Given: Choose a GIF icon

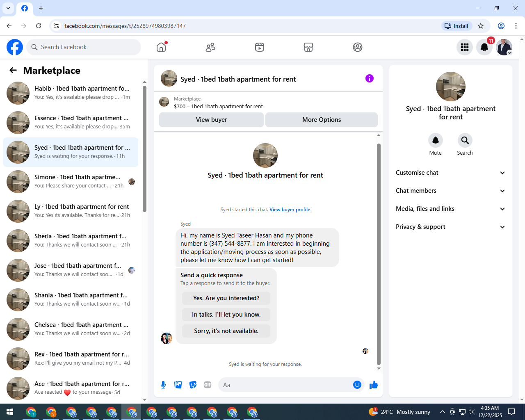Looking at the screenshot, I should pos(208,385).
